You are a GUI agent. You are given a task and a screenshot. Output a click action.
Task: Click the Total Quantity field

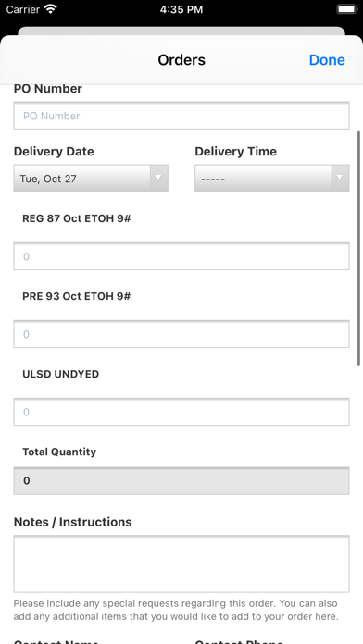[x=181, y=480]
